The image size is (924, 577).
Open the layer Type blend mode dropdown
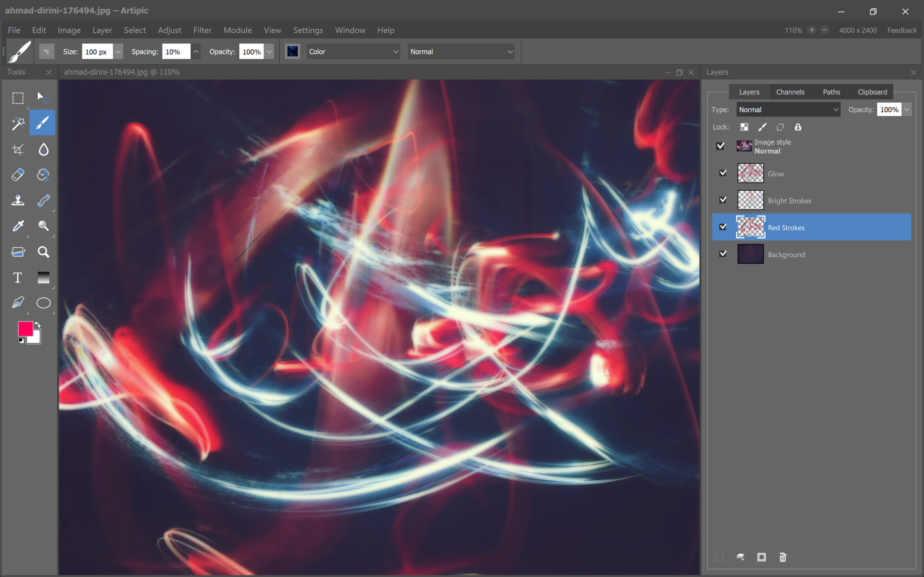click(788, 110)
